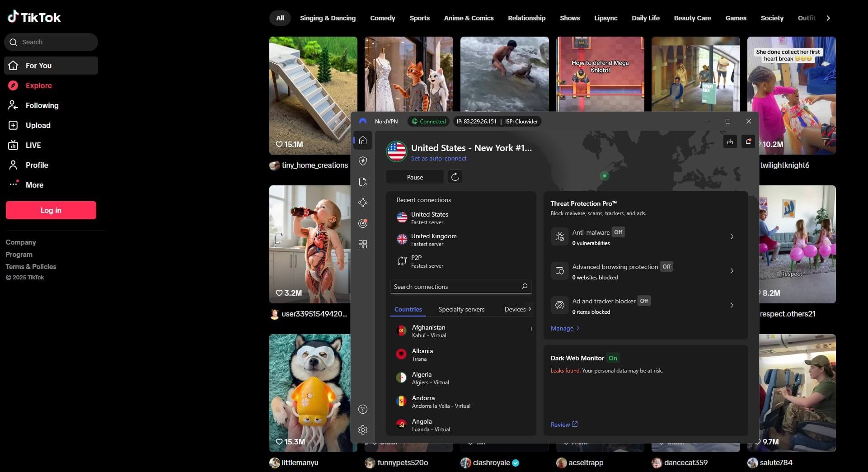868x472 pixels.
Task: Toggle Ad and tracker blocker Off badge
Action: (x=644, y=301)
